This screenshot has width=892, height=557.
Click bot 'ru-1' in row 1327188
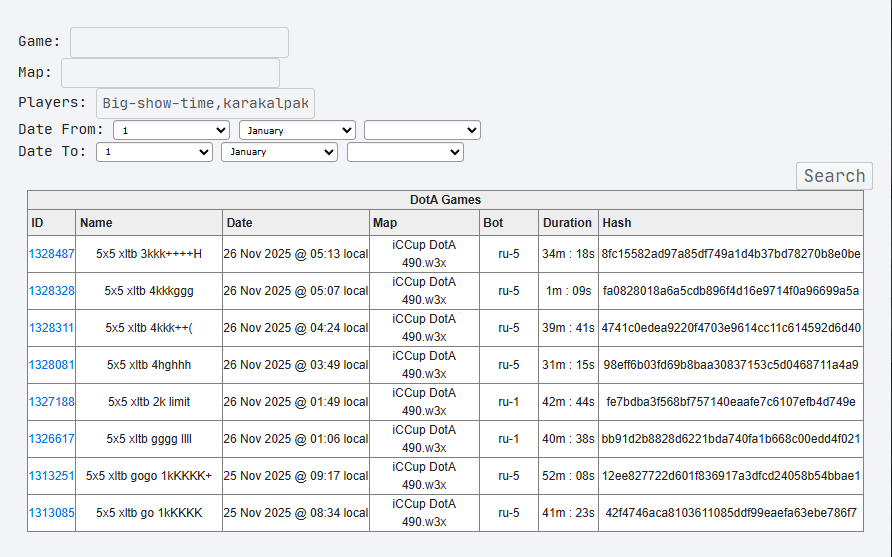[x=509, y=402]
